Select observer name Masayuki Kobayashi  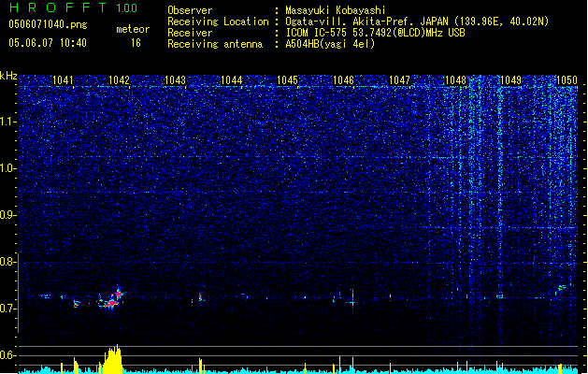(336, 10)
